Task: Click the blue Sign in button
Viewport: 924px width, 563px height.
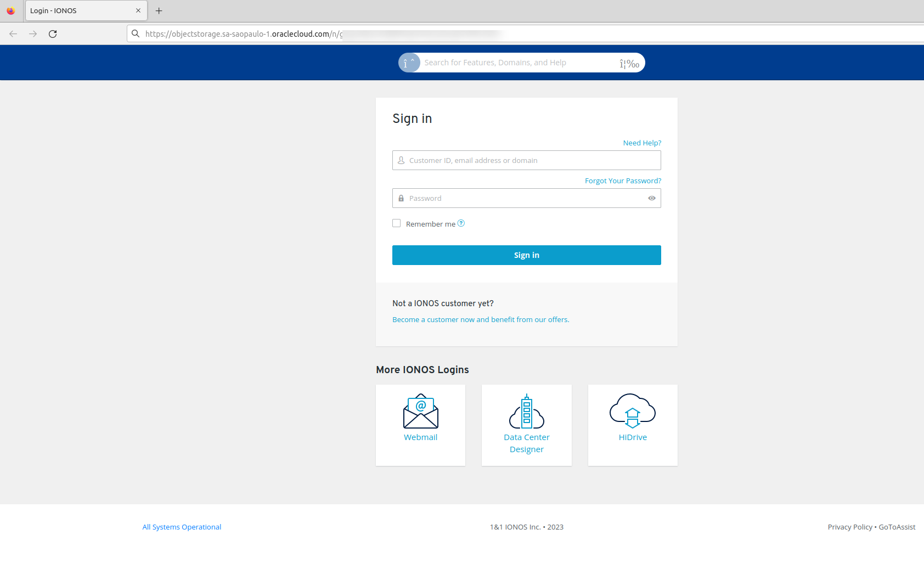Action: click(x=527, y=255)
